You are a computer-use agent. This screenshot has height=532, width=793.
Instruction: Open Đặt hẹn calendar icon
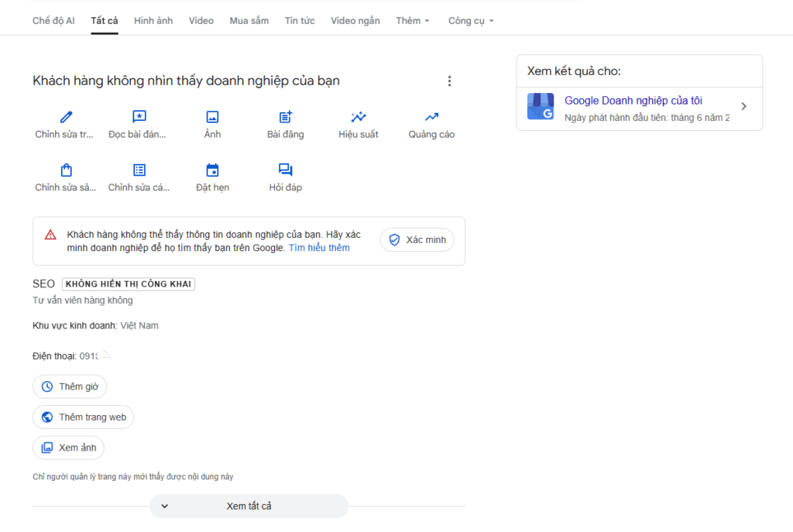point(212,170)
